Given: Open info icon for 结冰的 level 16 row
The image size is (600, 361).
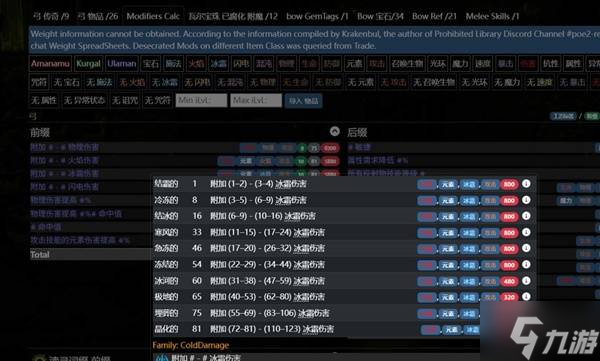Looking at the screenshot, I should (526, 216).
